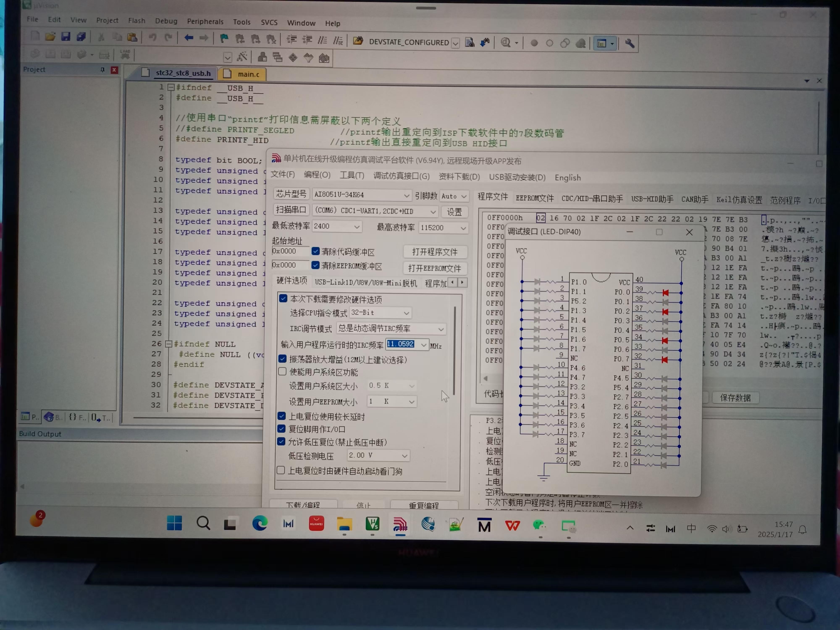Open the Flash menu in Keil
The height and width of the screenshot is (630, 840).
(137, 21)
